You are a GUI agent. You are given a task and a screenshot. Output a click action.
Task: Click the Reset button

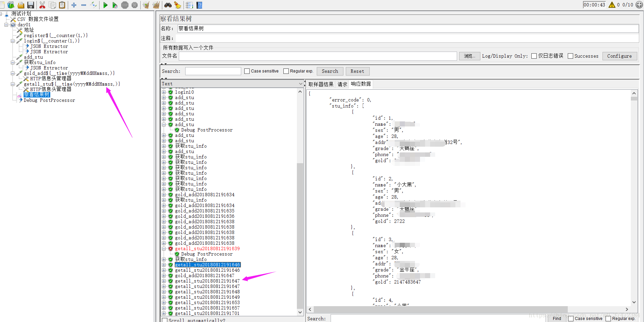click(357, 71)
